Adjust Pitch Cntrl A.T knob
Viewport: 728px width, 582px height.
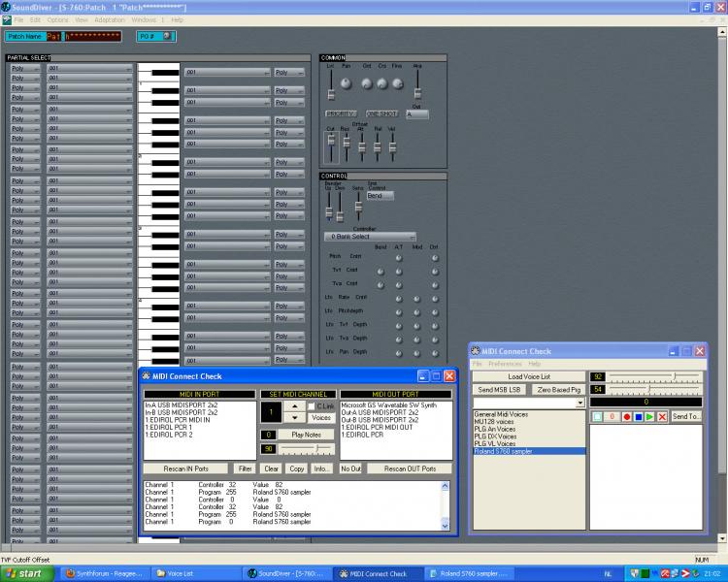[x=399, y=258]
